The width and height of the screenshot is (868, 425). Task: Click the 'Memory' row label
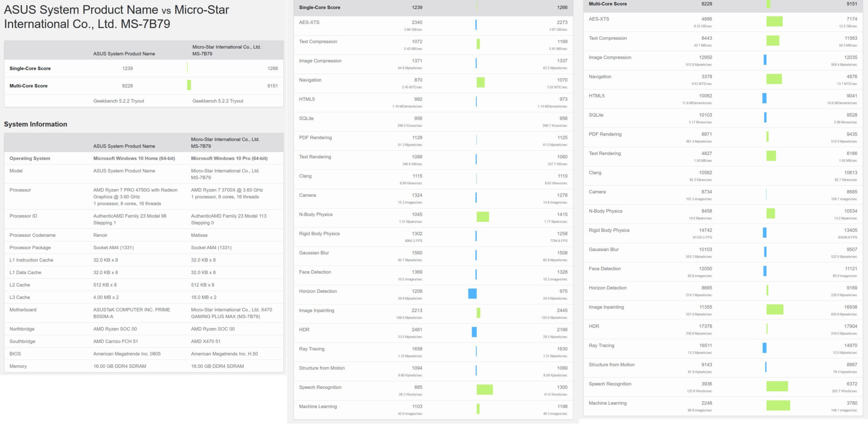click(x=18, y=366)
